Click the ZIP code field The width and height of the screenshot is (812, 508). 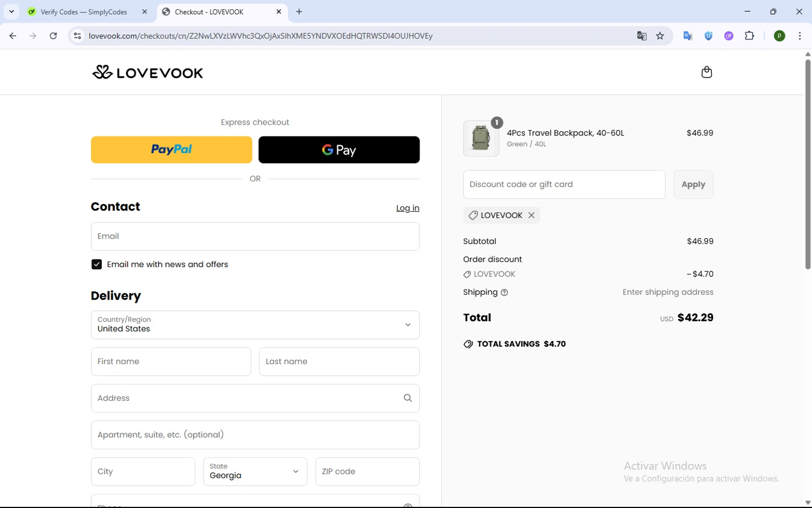tap(368, 472)
